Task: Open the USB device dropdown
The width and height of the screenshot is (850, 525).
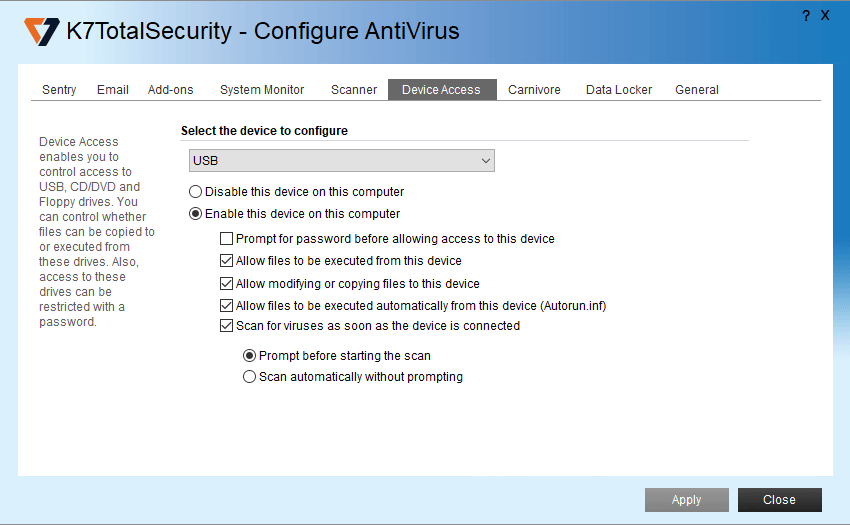Action: [x=342, y=161]
